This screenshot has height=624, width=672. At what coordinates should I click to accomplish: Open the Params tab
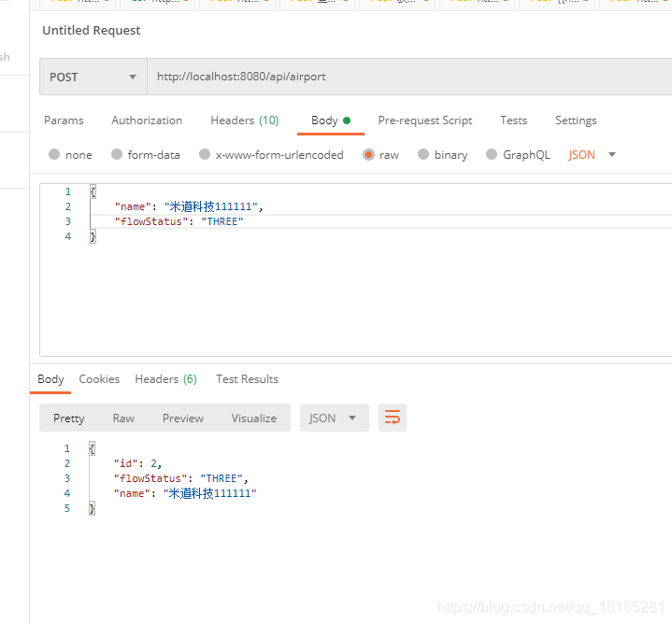click(64, 121)
